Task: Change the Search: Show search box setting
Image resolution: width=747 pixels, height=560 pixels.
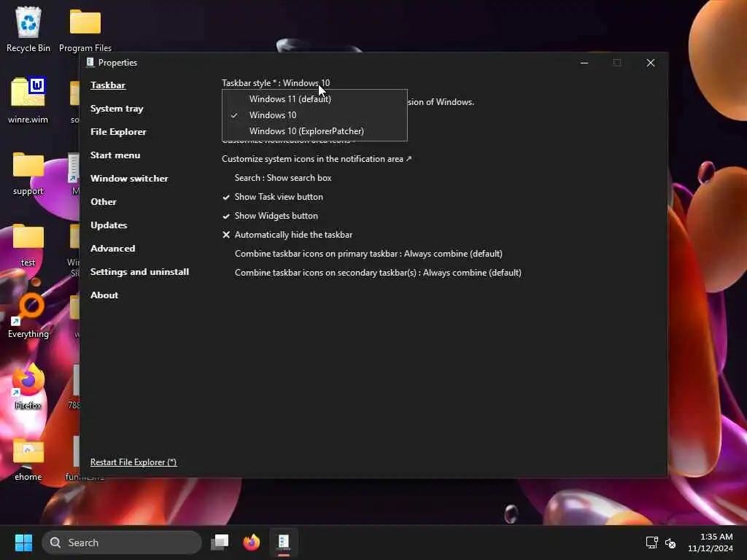Action: tap(283, 178)
